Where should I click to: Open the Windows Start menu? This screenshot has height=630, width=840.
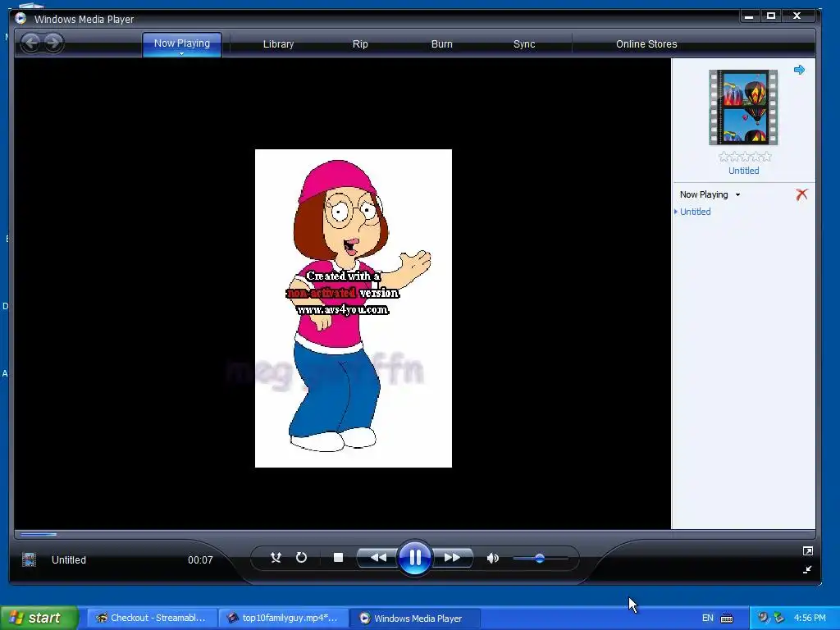(39, 618)
